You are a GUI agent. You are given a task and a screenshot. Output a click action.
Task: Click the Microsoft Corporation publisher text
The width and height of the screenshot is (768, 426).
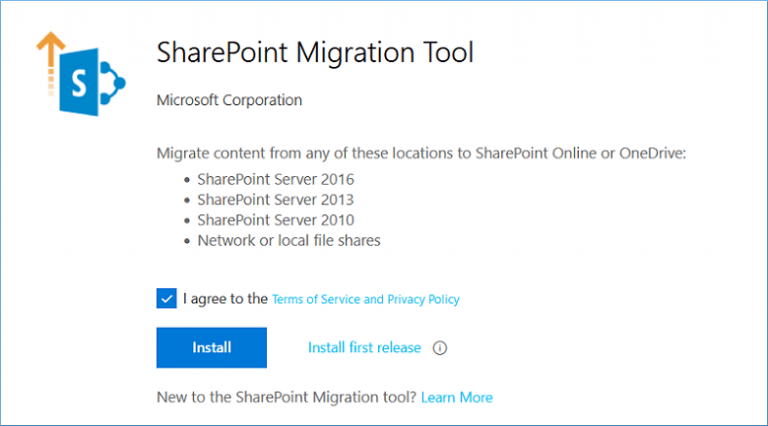229,100
